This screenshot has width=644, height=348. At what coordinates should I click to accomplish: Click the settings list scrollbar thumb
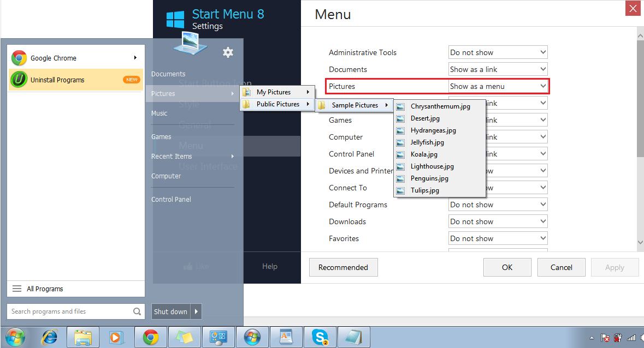[x=640, y=98]
